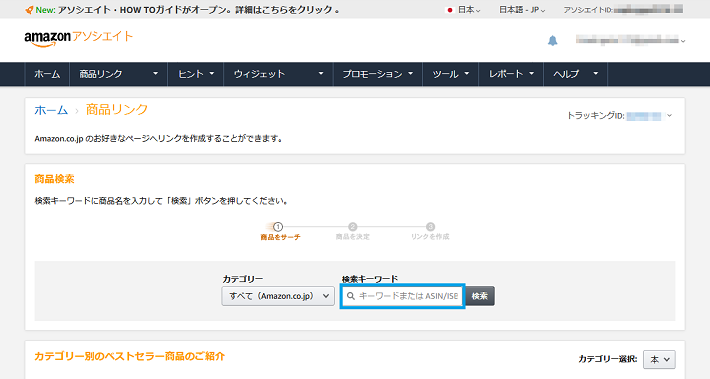710x379 pixels.
Task: Open the notifications bell icon
Action: click(552, 41)
